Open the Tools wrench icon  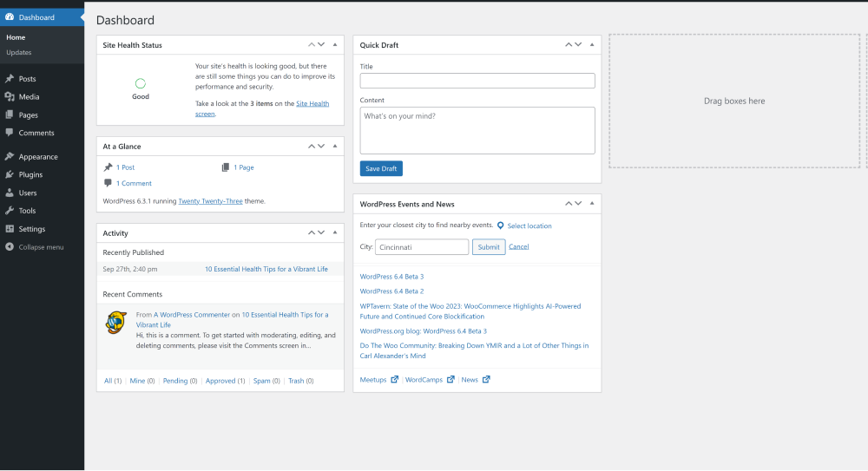pos(10,210)
